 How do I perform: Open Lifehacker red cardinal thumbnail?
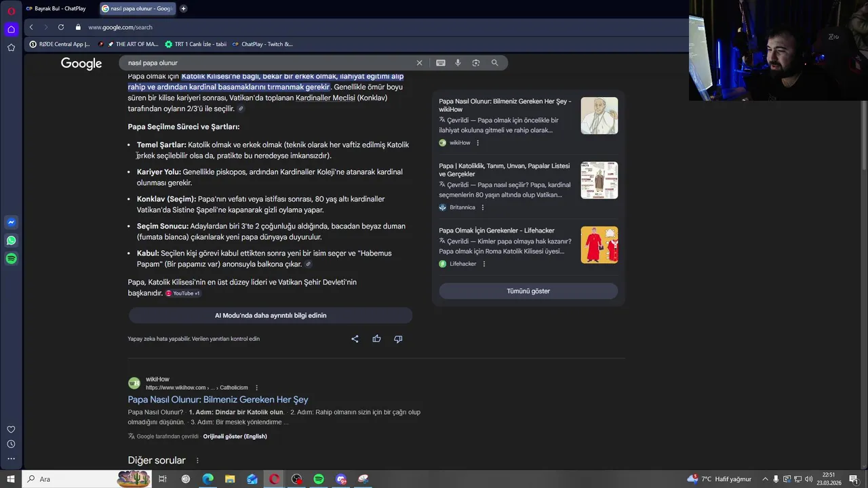(x=599, y=245)
